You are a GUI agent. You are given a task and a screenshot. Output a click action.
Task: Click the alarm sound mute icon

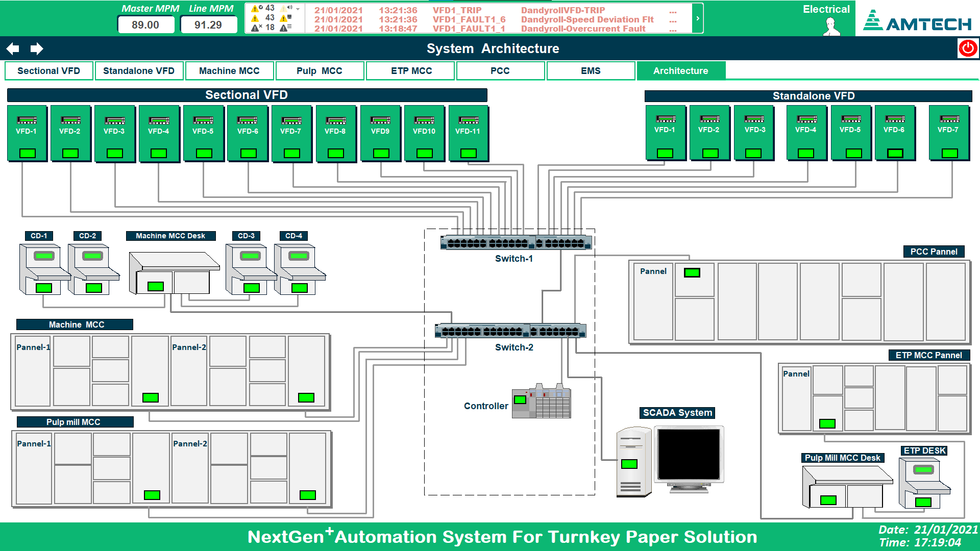287,8
